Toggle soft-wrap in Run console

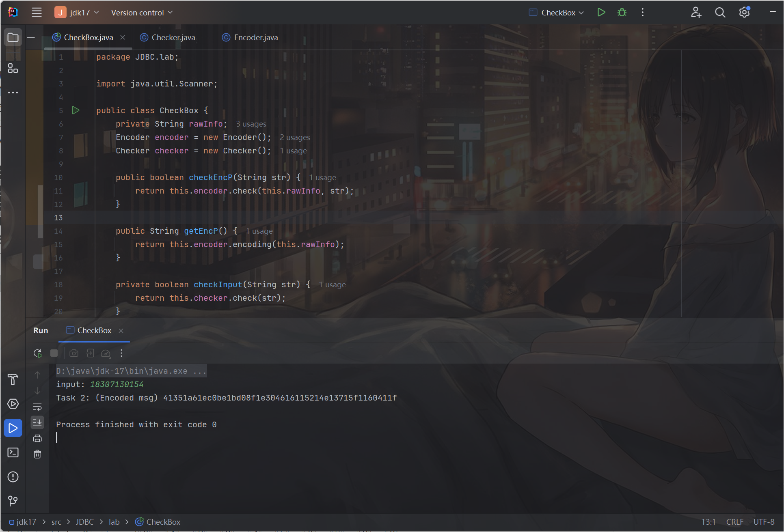click(37, 407)
